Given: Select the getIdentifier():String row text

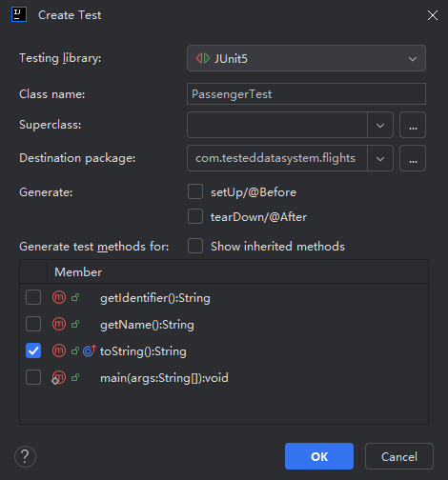Looking at the screenshot, I should (155, 298).
